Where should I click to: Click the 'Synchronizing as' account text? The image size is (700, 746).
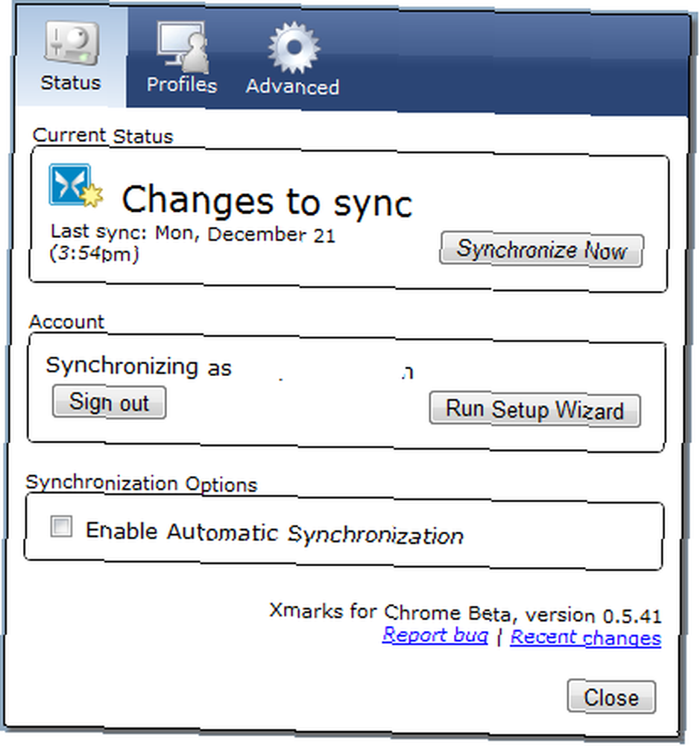[139, 367]
